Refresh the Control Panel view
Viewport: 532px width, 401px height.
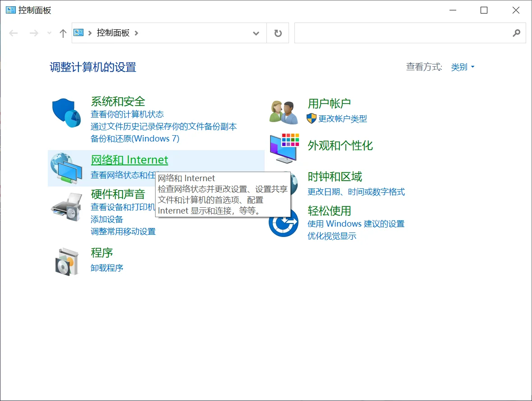click(278, 33)
